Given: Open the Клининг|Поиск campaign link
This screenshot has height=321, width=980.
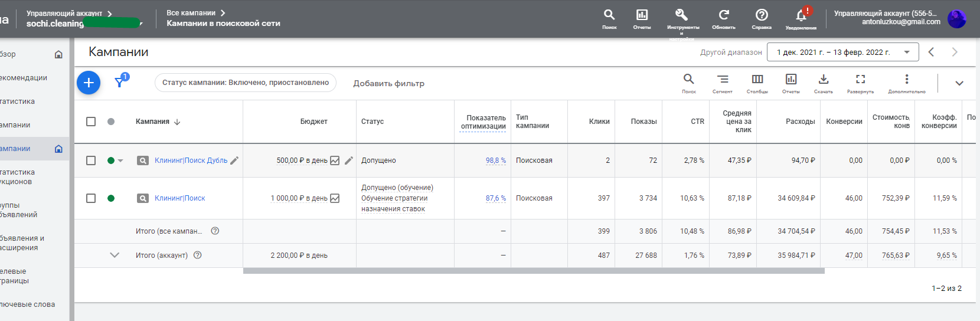Looking at the screenshot, I should [180, 198].
